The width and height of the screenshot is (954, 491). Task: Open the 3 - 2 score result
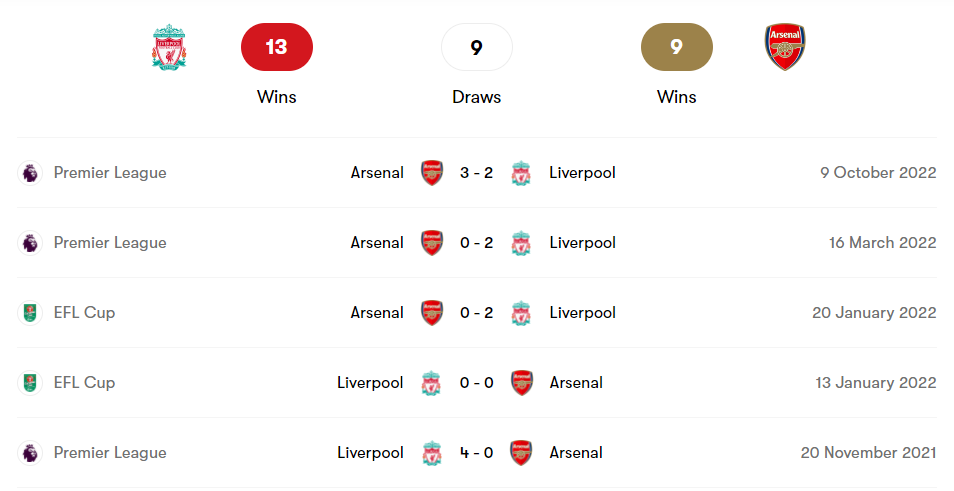pyautogui.click(x=476, y=173)
